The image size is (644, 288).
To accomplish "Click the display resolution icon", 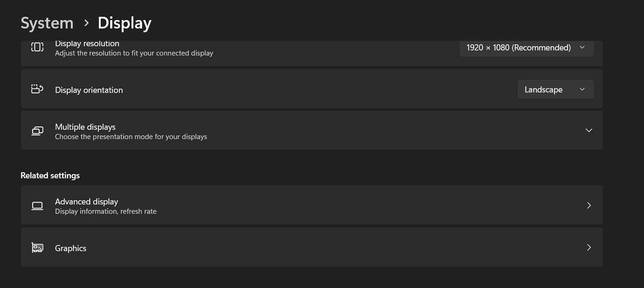I will tap(37, 47).
